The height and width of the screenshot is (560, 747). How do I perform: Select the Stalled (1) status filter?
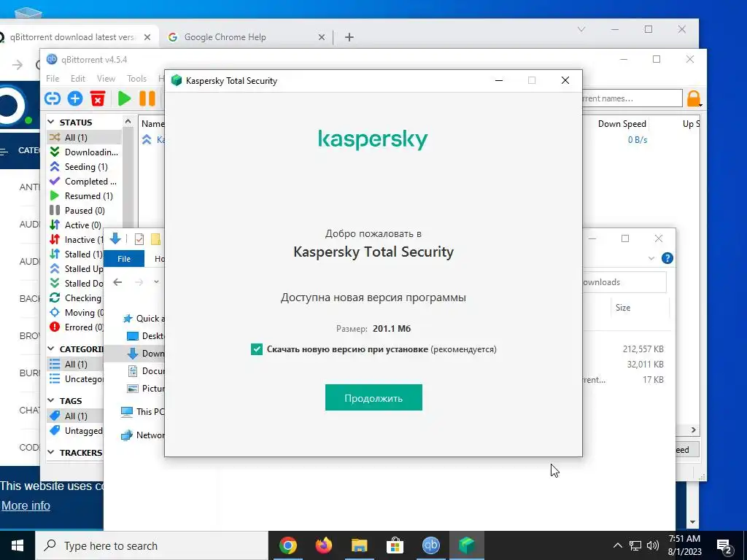(x=76, y=254)
